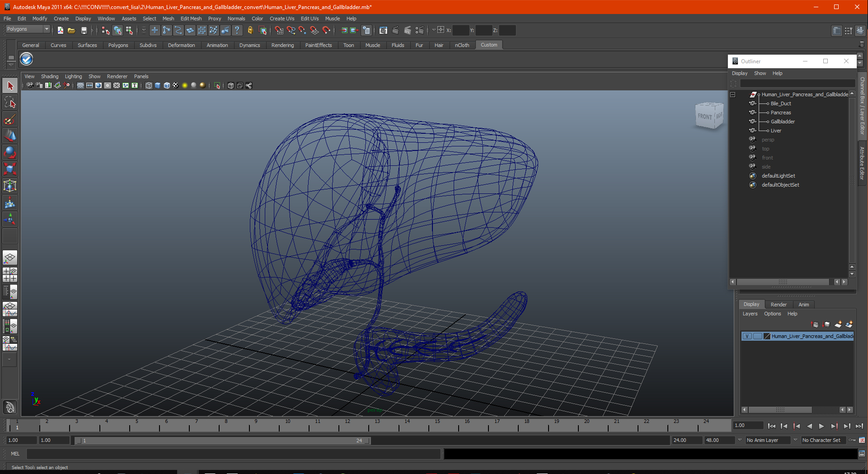
Task: Toggle layer visibility V box
Action: coord(747,336)
